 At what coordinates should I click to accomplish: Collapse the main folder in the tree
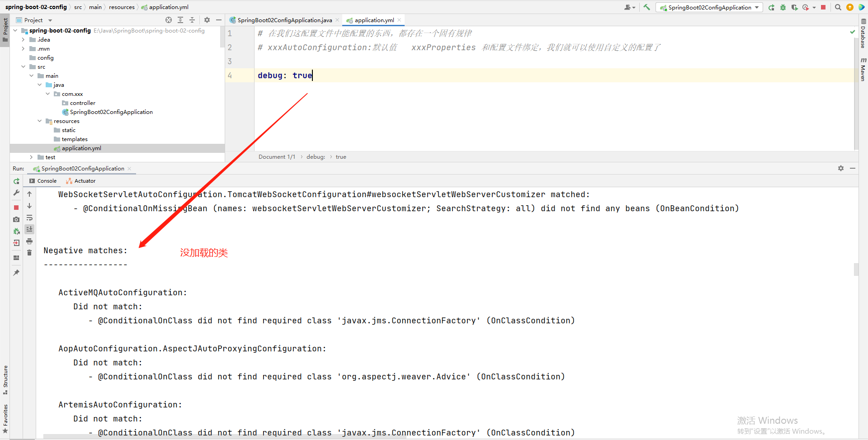[x=31, y=76]
